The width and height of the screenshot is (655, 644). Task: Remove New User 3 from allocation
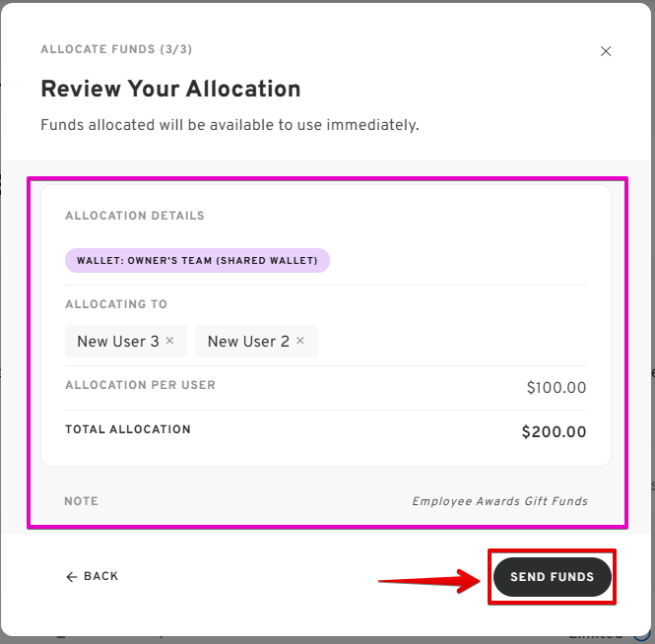[169, 341]
